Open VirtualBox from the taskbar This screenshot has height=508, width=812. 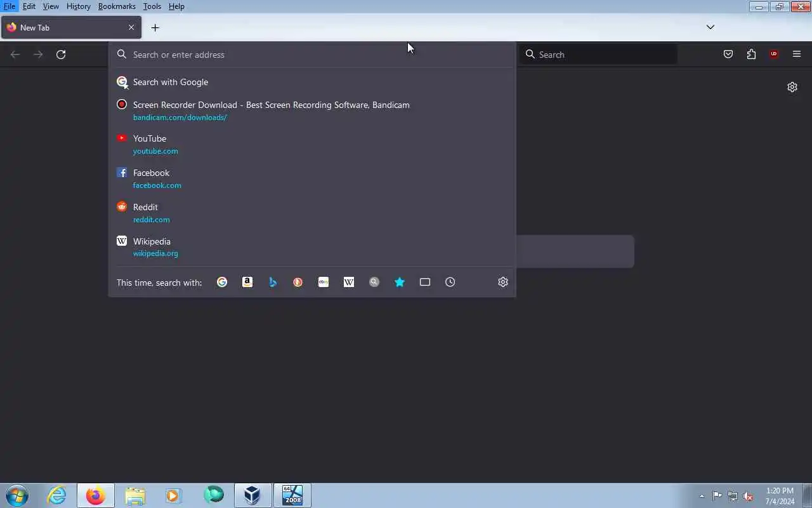252,495
